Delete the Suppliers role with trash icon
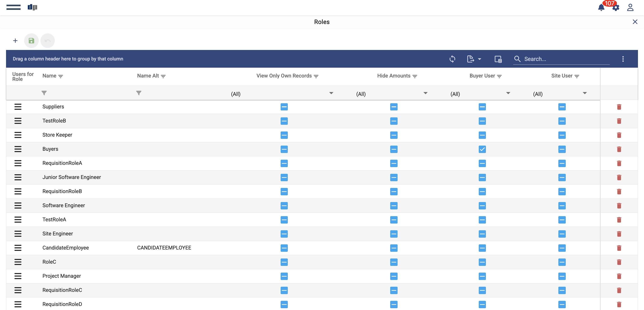644x310 pixels. (619, 107)
